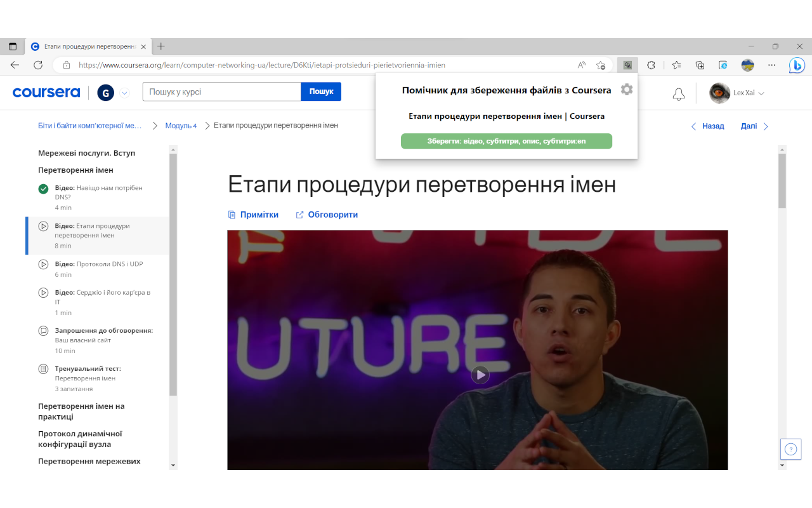Screen dimensions: 812x508
Task: View site information lock icon
Action: 66,65
